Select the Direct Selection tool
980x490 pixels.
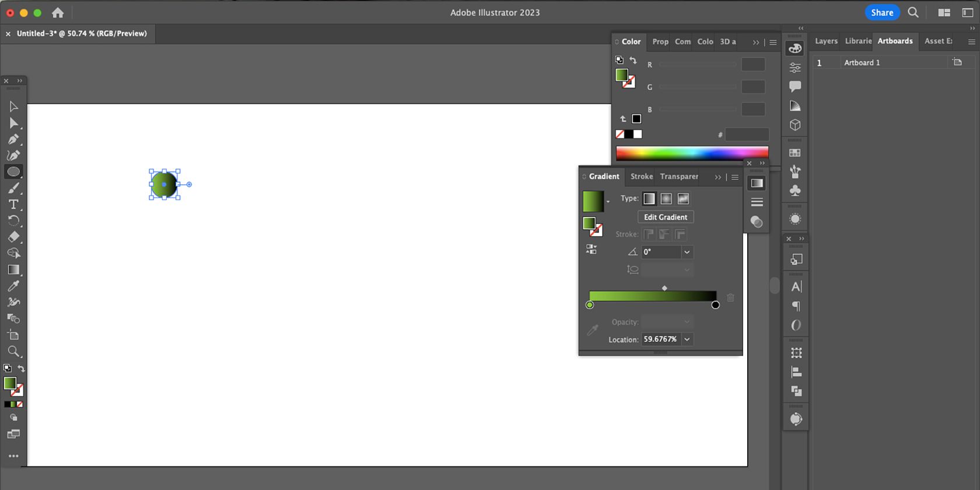tap(13, 123)
